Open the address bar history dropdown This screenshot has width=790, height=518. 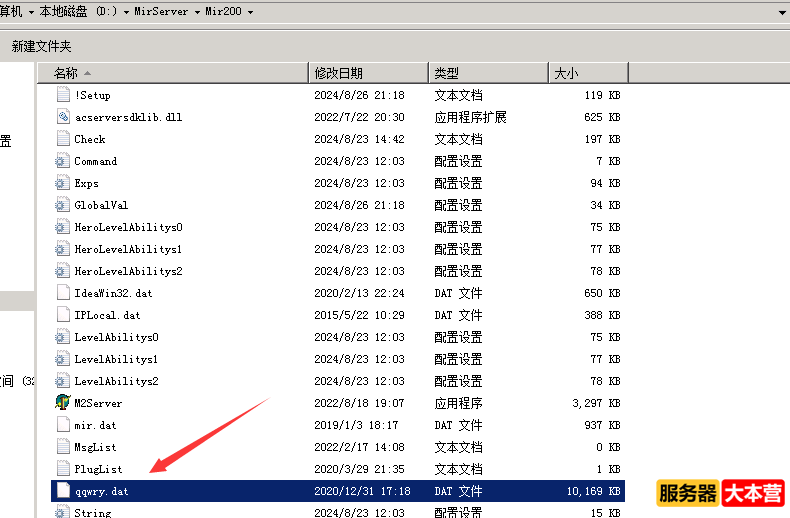pyautogui.click(x=782, y=12)
